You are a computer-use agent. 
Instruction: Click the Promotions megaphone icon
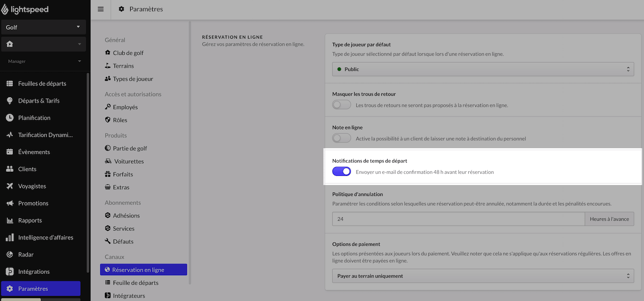10,203
